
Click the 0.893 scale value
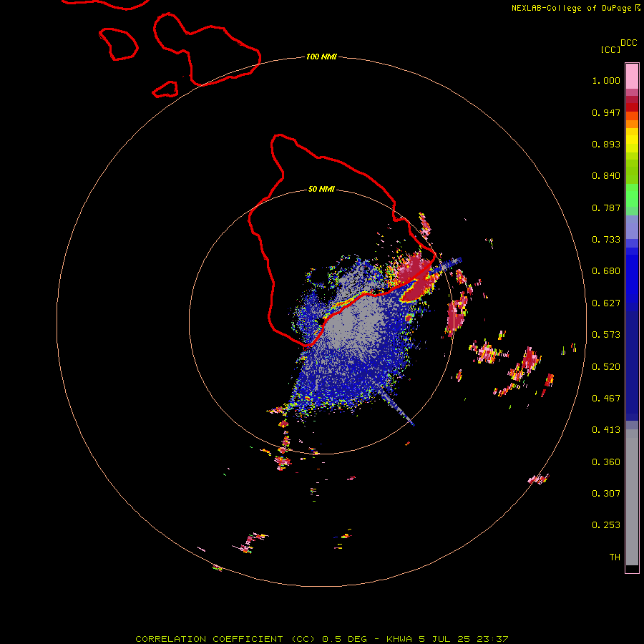coord(606,144)
